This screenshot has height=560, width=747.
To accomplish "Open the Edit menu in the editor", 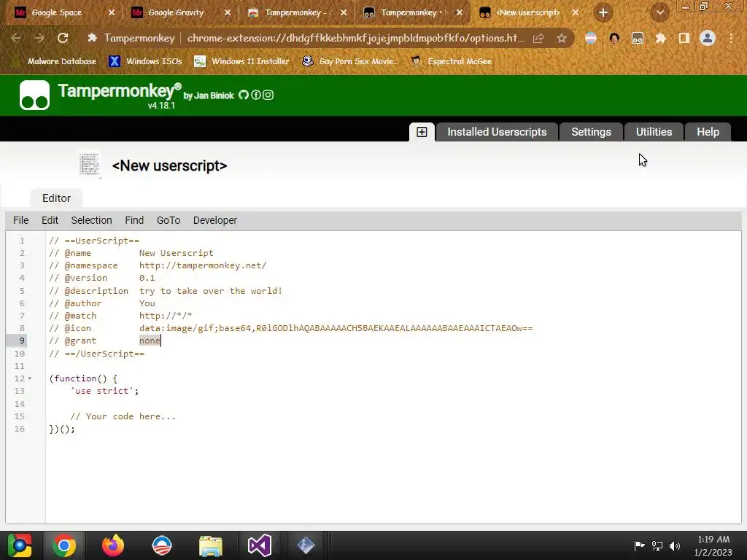I will pos(50,220).
